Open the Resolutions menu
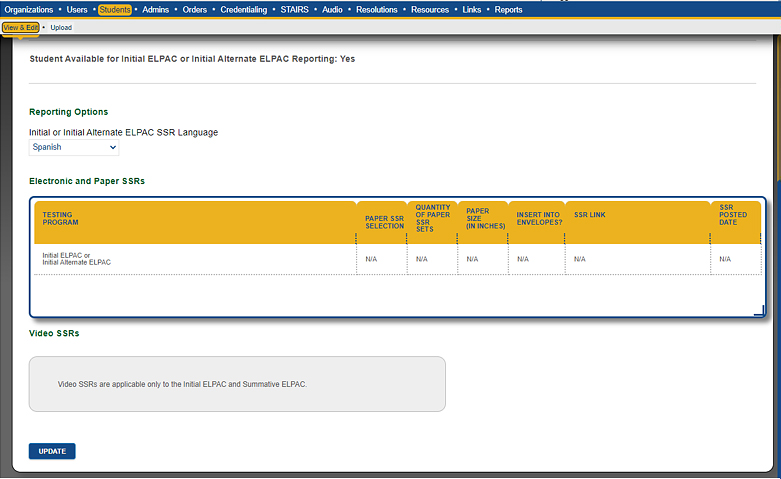Image resolution: width=781 pixels, height=479 pixels. (x=377, y=9)
